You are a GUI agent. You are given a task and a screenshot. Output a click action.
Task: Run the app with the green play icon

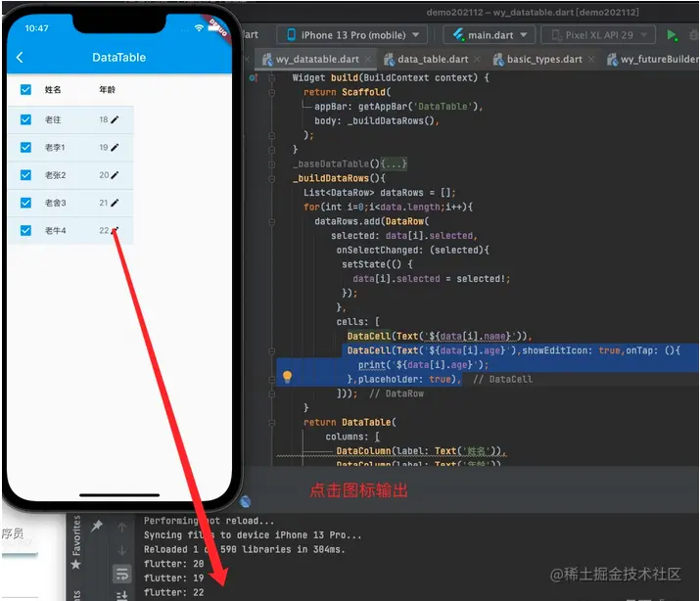tap(672, 35)
